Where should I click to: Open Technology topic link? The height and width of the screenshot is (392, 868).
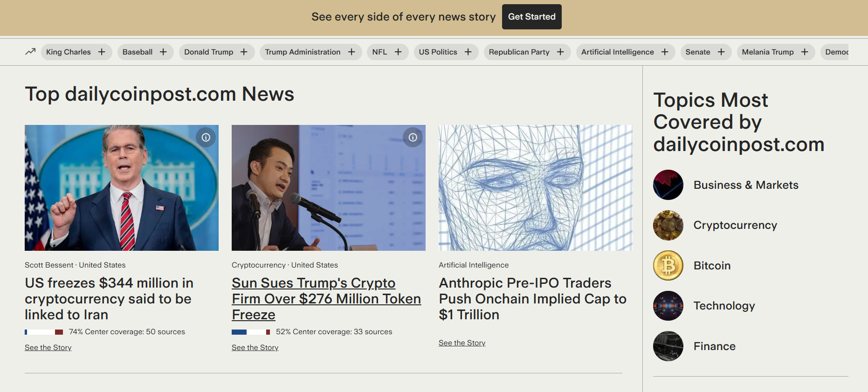(724, 306)
